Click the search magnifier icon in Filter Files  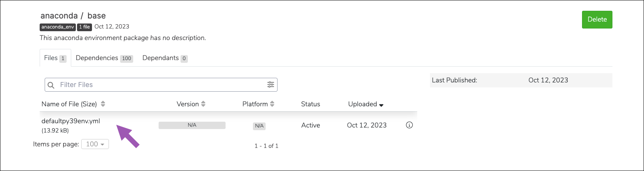[51, 85]
